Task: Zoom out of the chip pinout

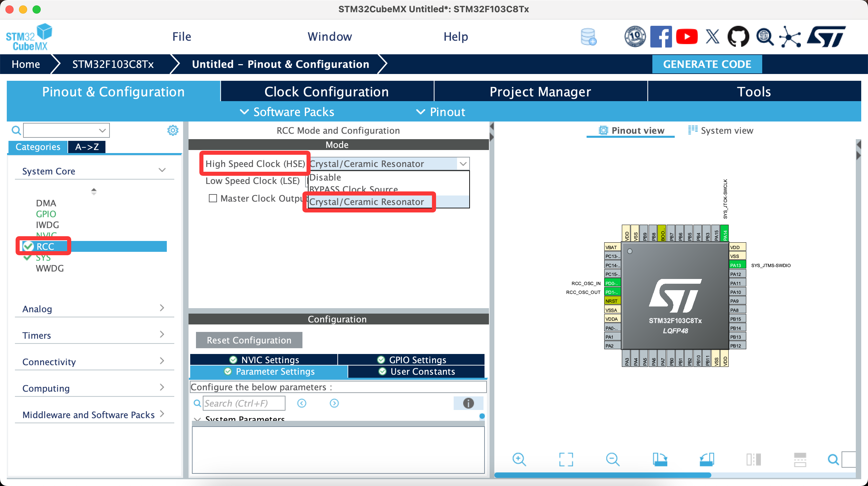Action: pyautogui.click(x=613, y=460)
